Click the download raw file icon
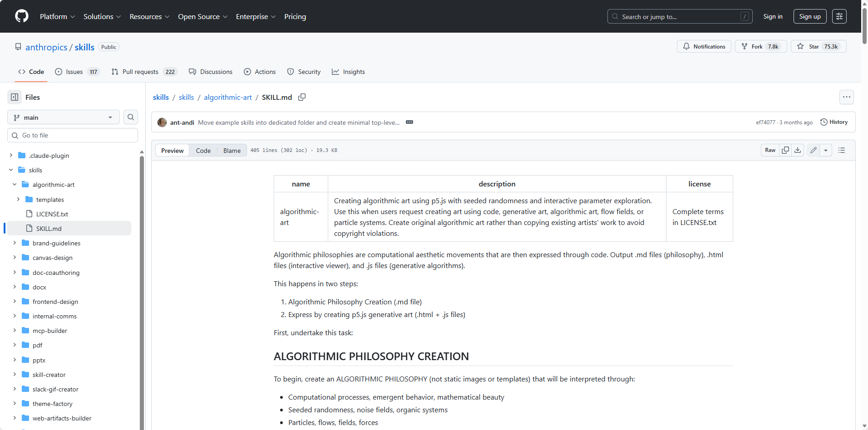This screenshot has width=868, height=430. pos(798,150)
